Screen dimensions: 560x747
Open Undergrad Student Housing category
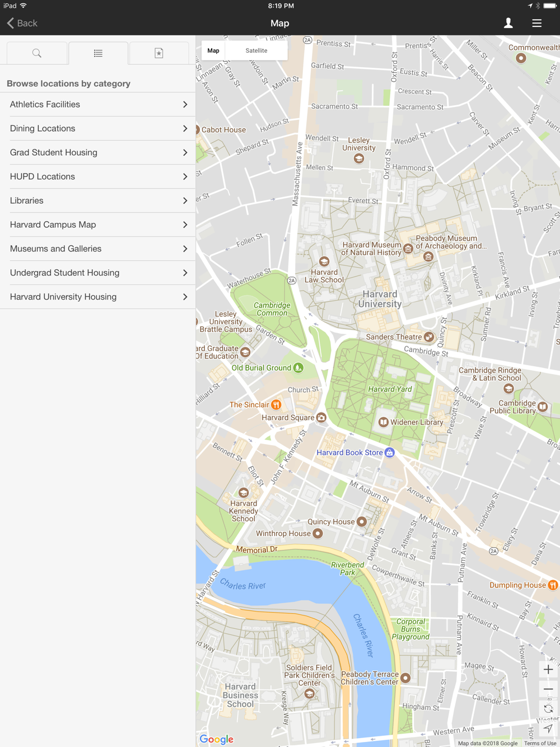point(98,273)
